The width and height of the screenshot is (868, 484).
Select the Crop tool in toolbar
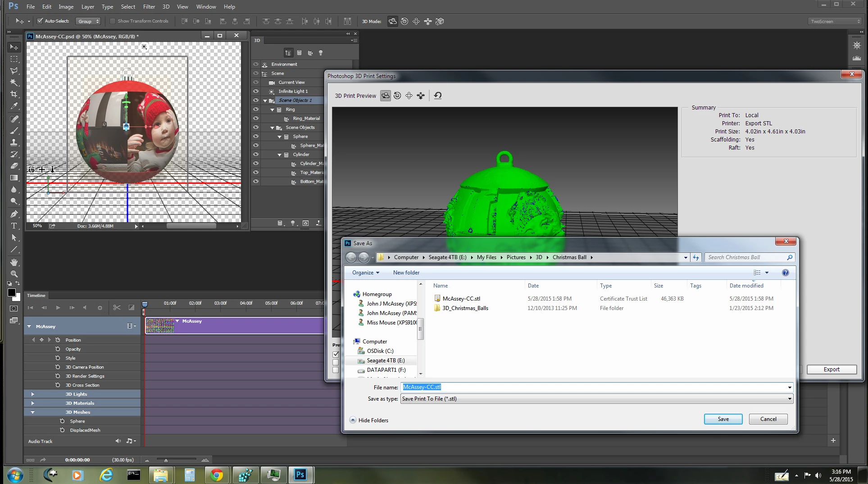point(14,94)
